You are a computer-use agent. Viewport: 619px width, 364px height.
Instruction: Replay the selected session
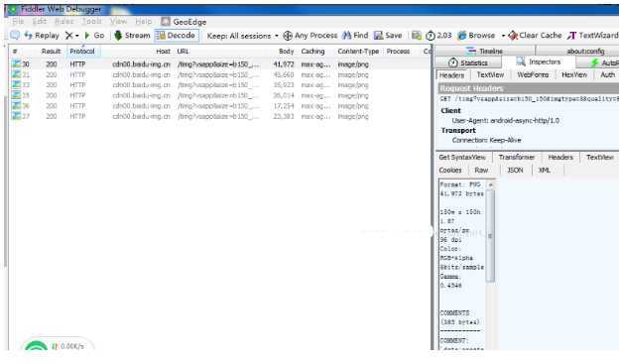click(x=42, y=36)
